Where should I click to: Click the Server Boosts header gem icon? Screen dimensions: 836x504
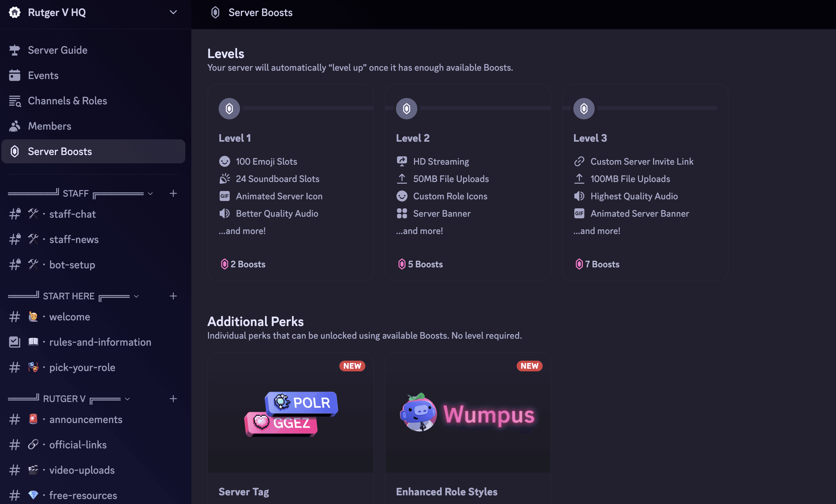coord(215,13)
